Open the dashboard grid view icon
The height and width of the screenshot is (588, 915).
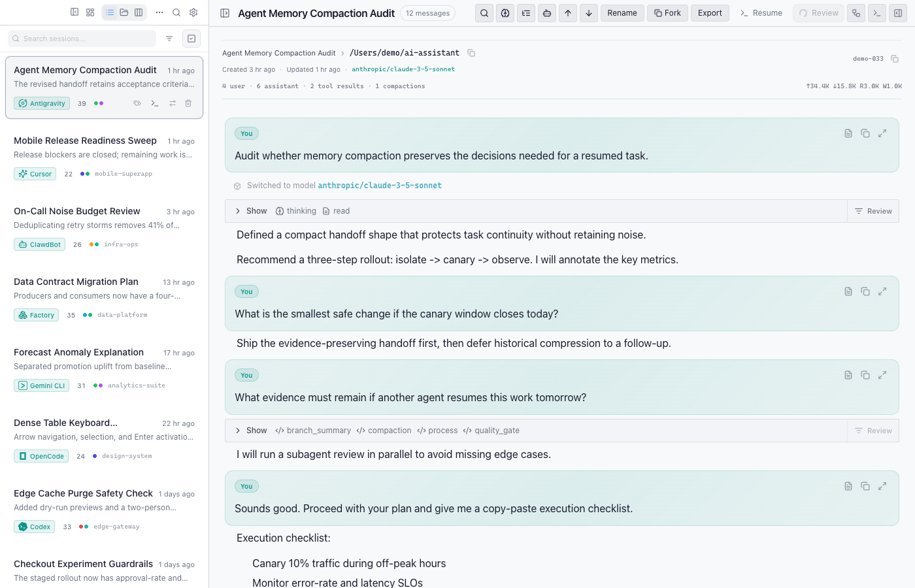click(x=90, y=12)
